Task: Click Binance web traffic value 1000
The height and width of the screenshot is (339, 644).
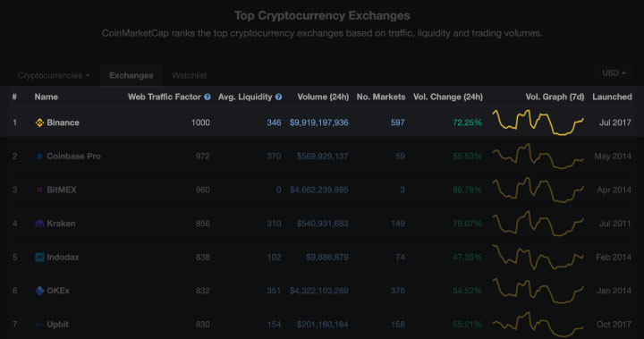Action: coord(200,123)
